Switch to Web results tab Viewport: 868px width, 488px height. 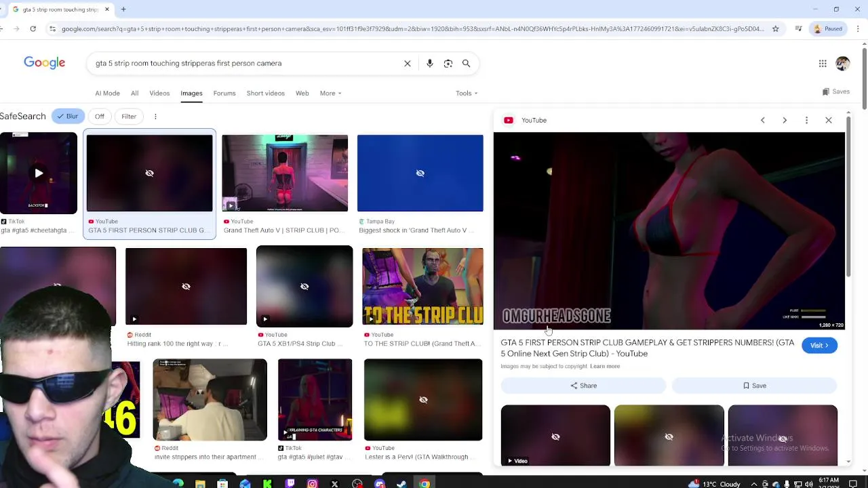[x=302, y=94]
